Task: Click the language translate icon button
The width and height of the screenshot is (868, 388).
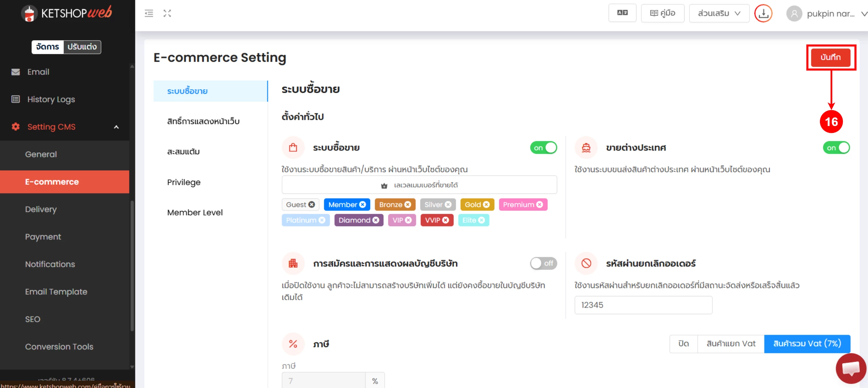Action: (622, 13)
